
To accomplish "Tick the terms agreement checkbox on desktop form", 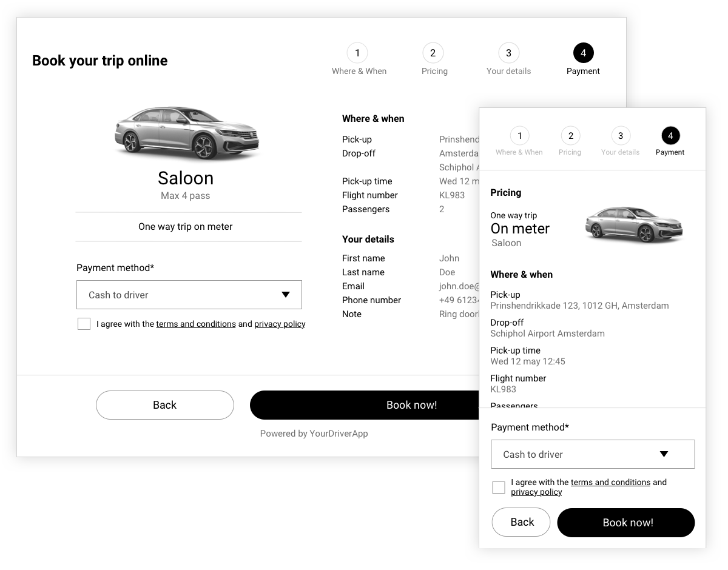I will click(84, 324).
